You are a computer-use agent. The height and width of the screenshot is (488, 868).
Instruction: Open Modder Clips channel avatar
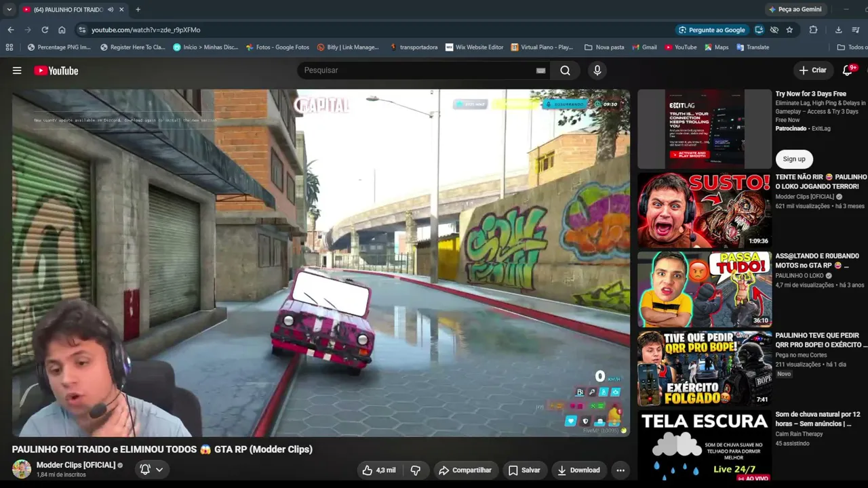[22, 469]
